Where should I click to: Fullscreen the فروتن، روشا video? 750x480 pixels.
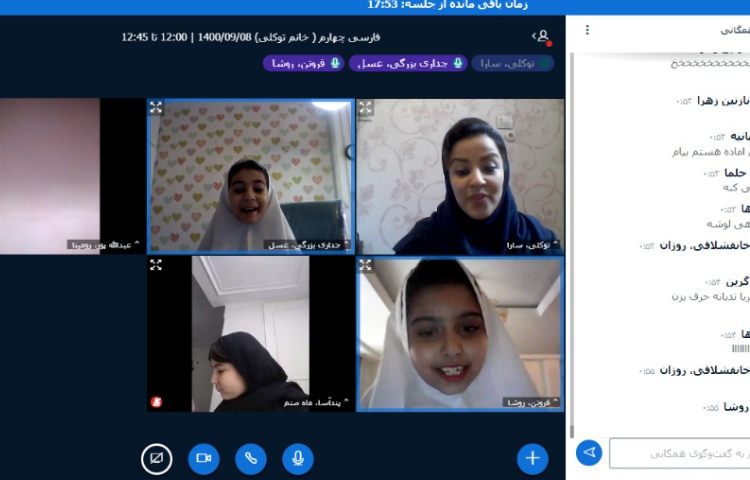[x=365, y=265]
